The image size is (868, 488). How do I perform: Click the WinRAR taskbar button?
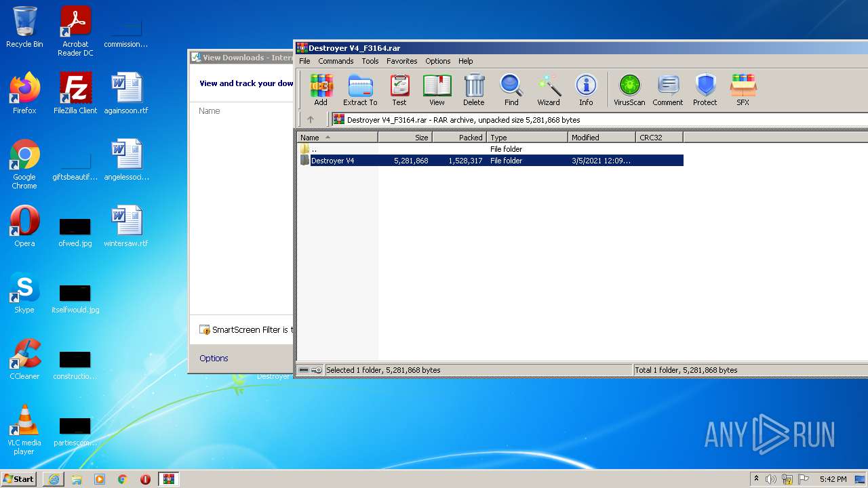(168, 479)
